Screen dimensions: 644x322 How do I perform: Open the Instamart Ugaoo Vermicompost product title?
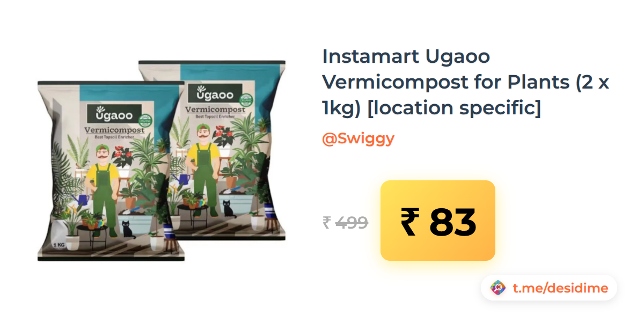pos(466,82)
